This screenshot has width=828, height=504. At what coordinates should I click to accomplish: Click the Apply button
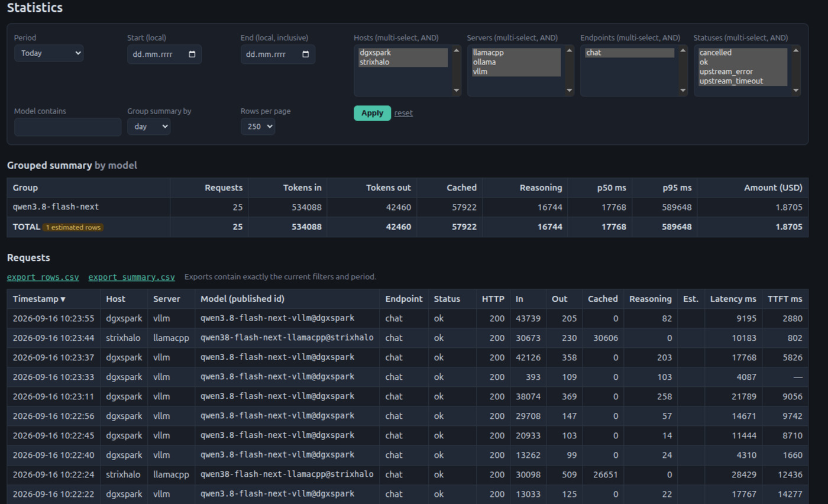pyautogui.click(x=372, y=113)
